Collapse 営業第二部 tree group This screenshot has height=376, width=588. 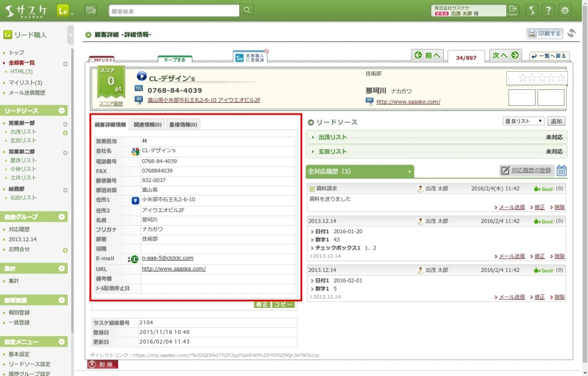coord(65,153)
